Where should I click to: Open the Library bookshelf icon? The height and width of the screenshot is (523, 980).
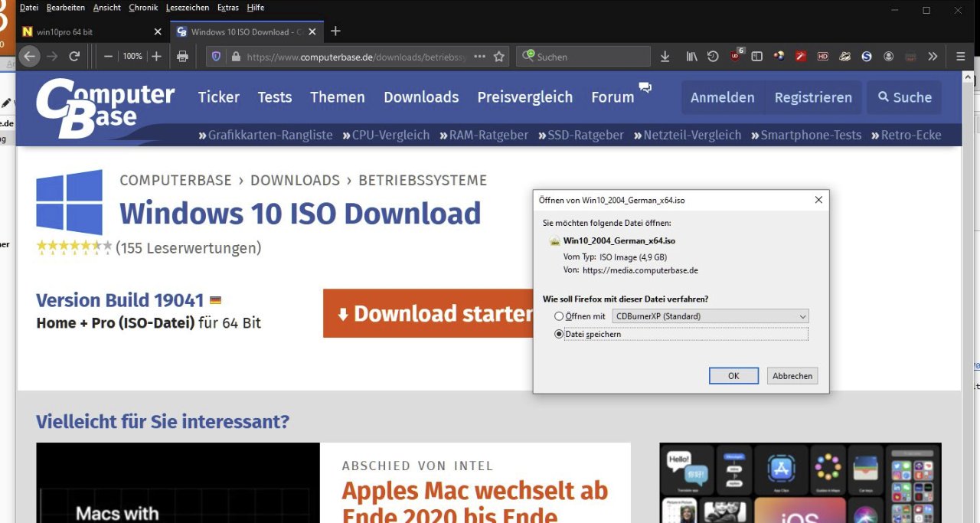(692, 57)
